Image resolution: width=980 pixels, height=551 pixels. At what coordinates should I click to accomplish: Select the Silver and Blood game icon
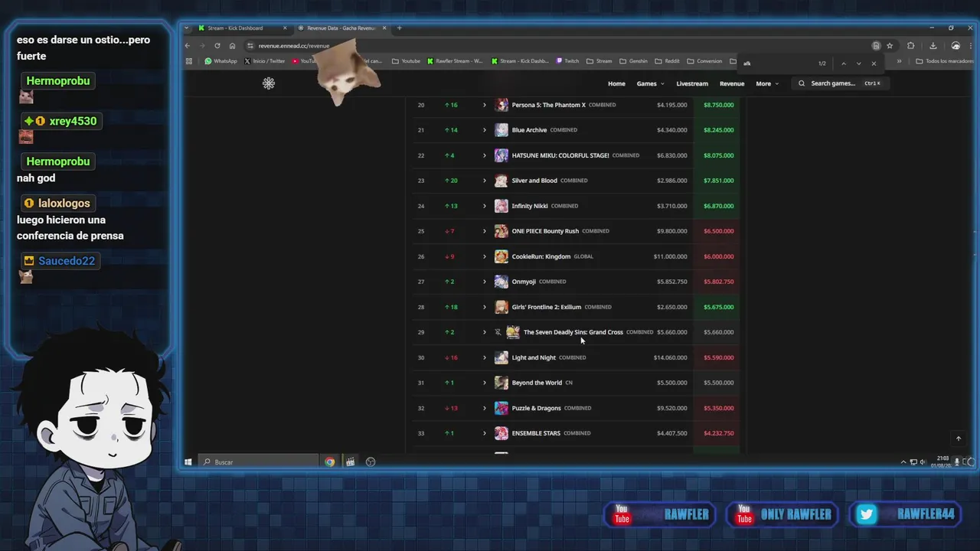501,181
